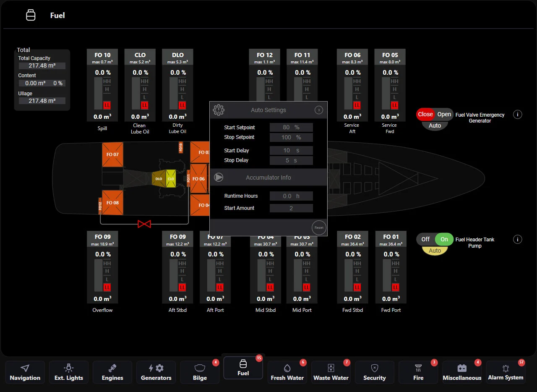This screenshot has height=392, width=537.
Task: Open the Security shield icon
Action: click(374, 368)
